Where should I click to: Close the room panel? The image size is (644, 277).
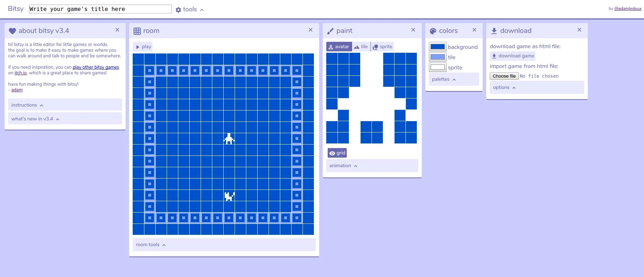[310, 30]
